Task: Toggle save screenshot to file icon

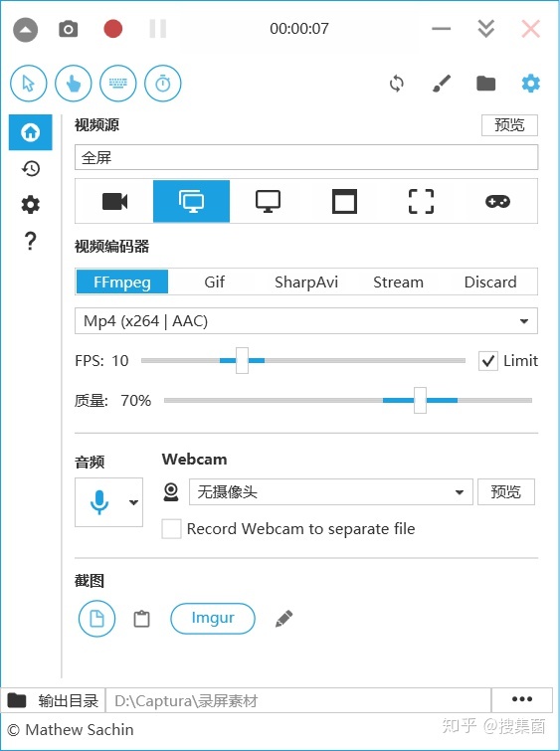Action: pyautogui.click(x=96, y=619)
